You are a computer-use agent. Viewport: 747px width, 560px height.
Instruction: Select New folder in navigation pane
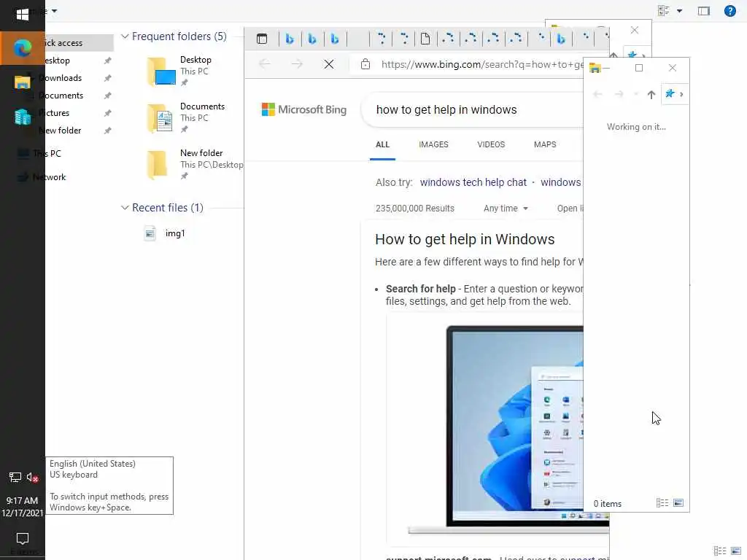(x=60, y=131)
